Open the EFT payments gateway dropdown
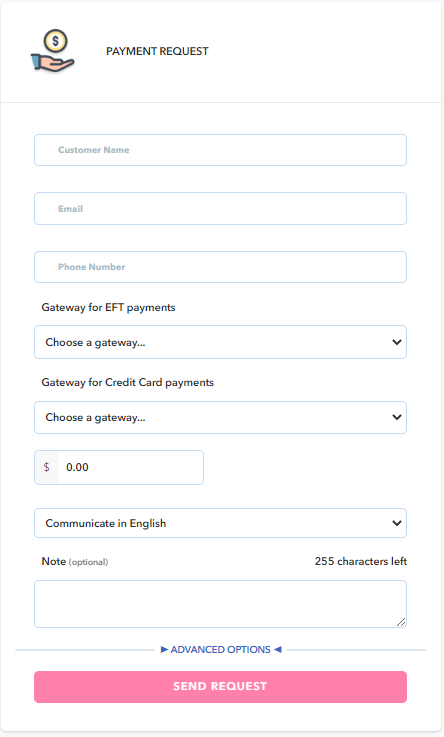 pos(220,342)
